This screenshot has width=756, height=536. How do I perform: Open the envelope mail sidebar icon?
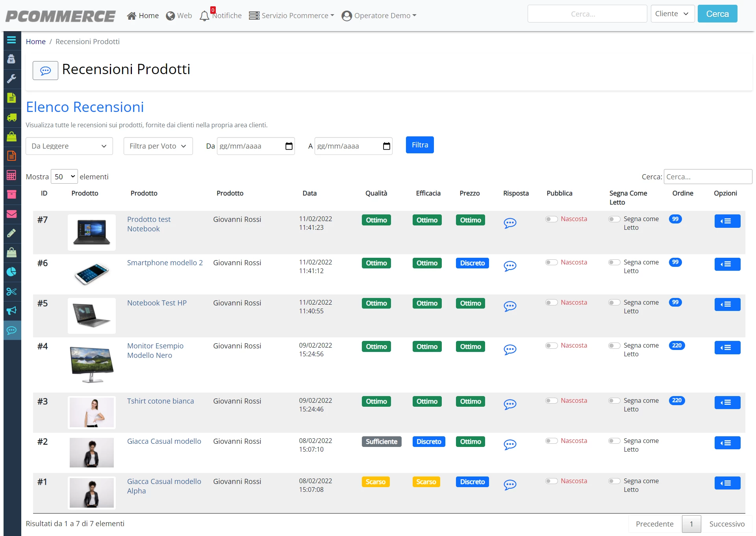(11, 214)
